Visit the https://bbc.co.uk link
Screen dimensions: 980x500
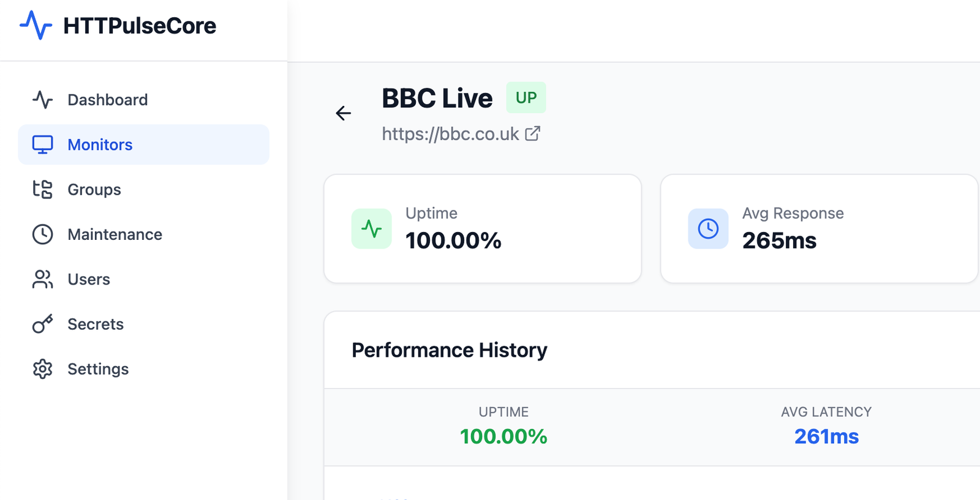click(x=450, y=134)
